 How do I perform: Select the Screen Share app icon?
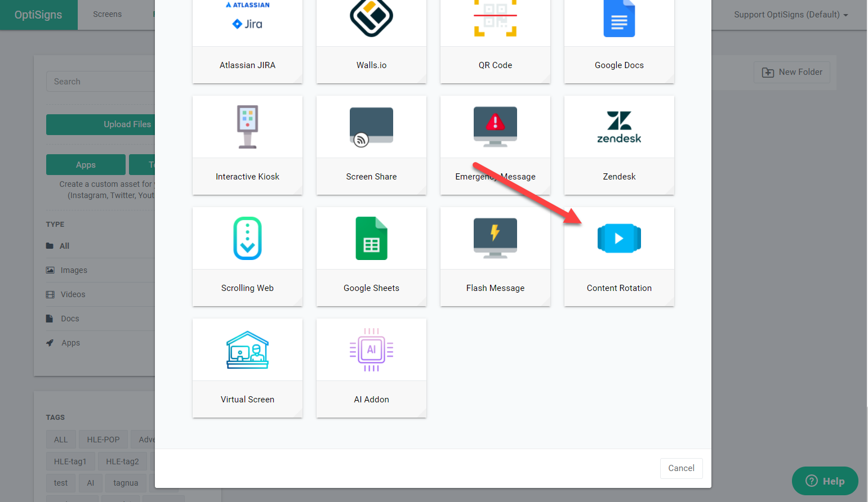371,127
